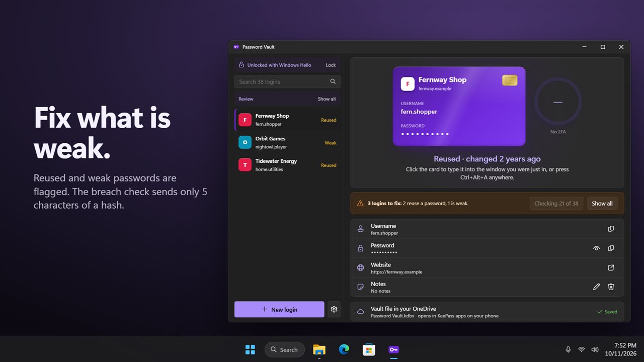The width and height of the screenshot is (644, 362).
Task: Select the Orbit Games login
Action: (287, 142)
